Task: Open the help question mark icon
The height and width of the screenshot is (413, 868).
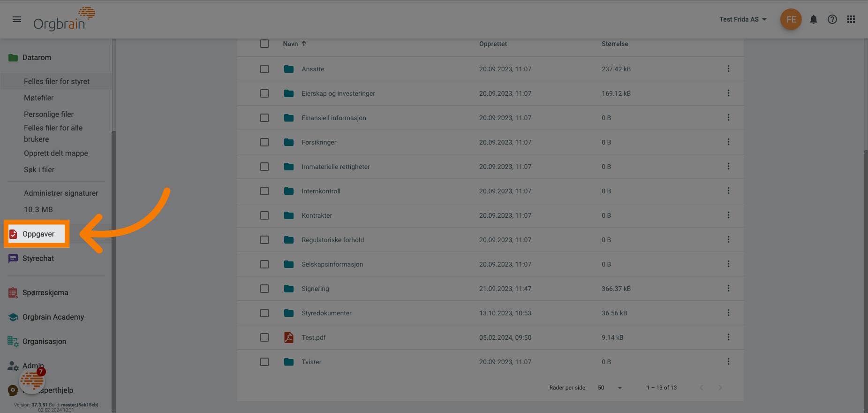Action: [x=832, y=19]
